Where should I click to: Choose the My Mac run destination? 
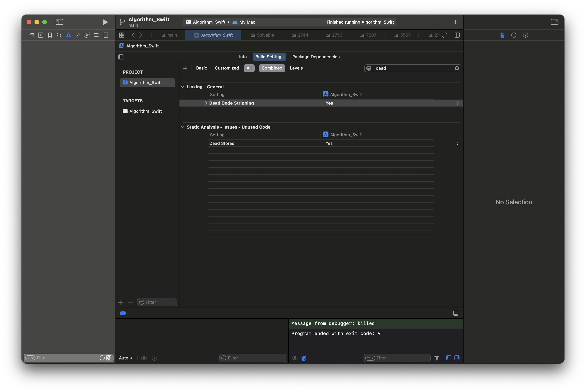point(244,22)
